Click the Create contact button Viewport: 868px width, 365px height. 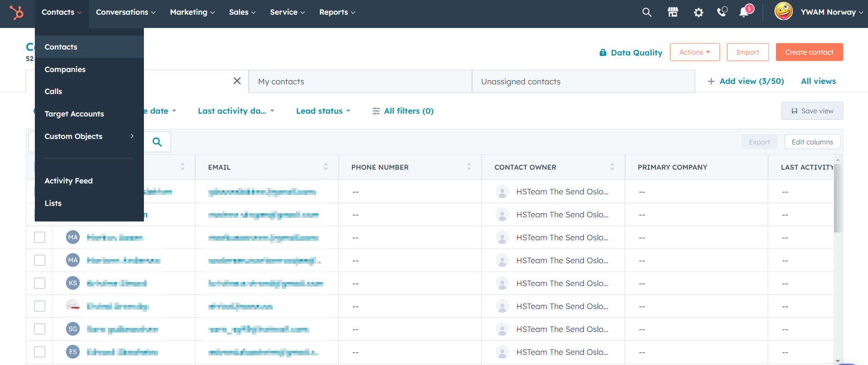(x=809, y=52)
